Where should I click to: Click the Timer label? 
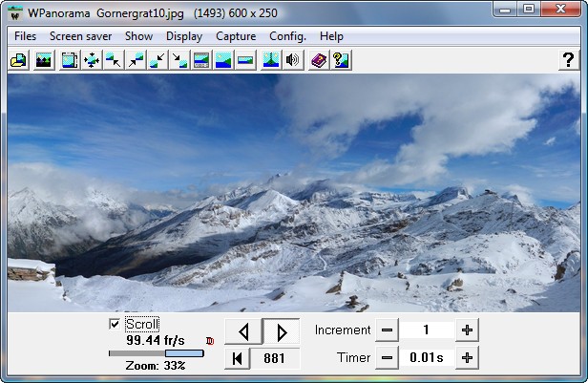(353, 358)
